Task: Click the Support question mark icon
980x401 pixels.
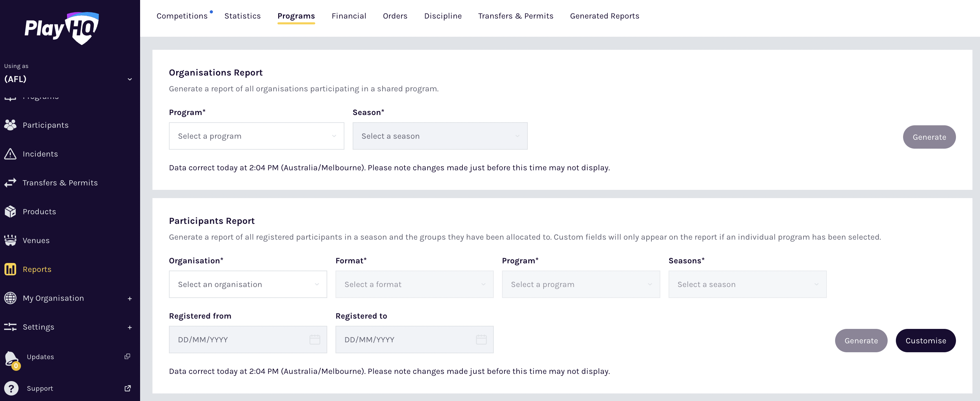Action: point(11,388)
